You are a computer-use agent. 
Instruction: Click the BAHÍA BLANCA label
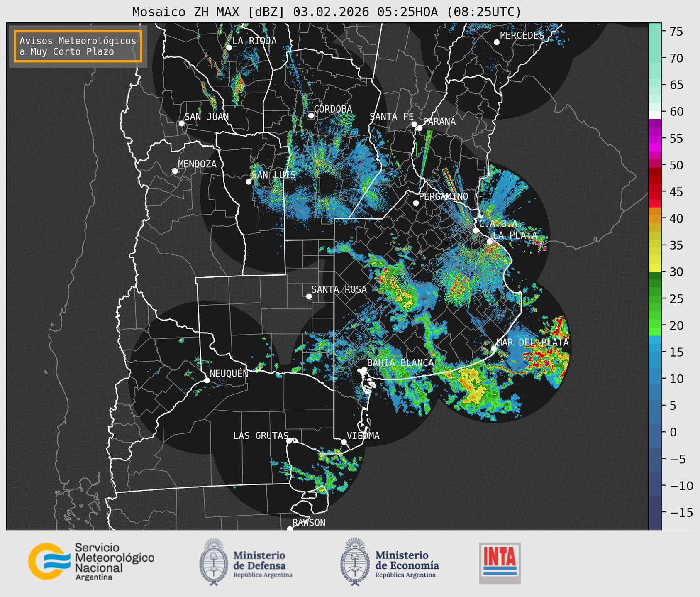coord(400,363)
